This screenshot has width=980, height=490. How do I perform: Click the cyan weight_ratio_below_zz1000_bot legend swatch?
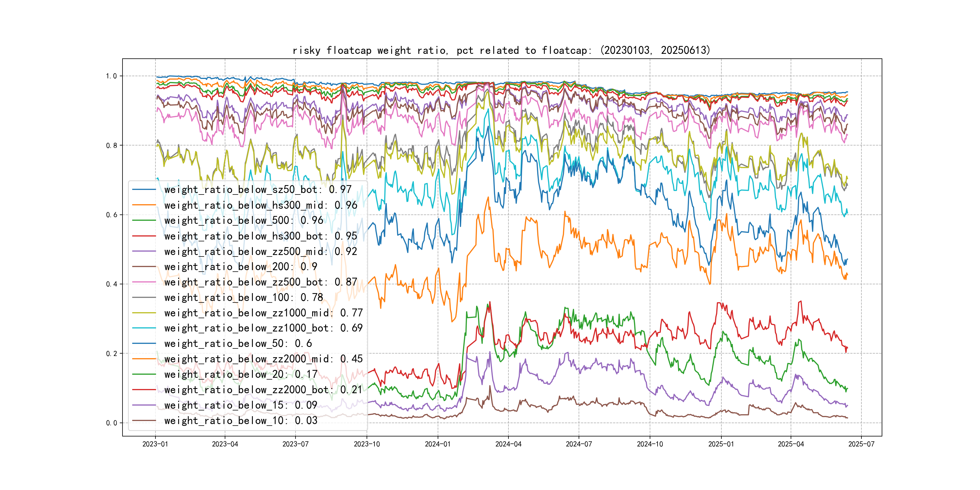click(144, 328)
